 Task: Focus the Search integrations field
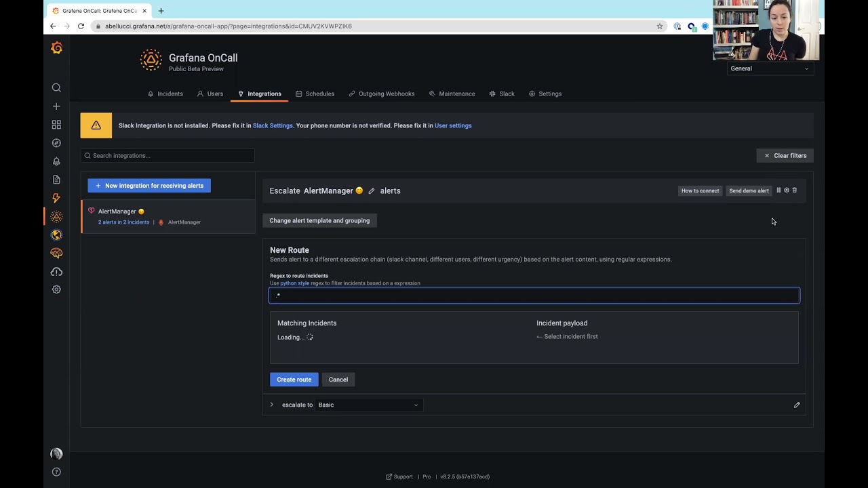pos(167,156)
